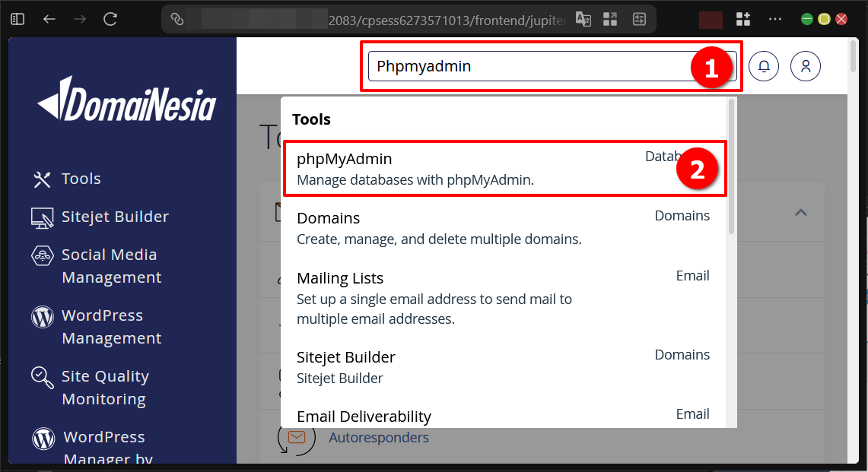Open WordPress Management via its WordPress icon
The image size is (868, 472).
coord(41,317)
